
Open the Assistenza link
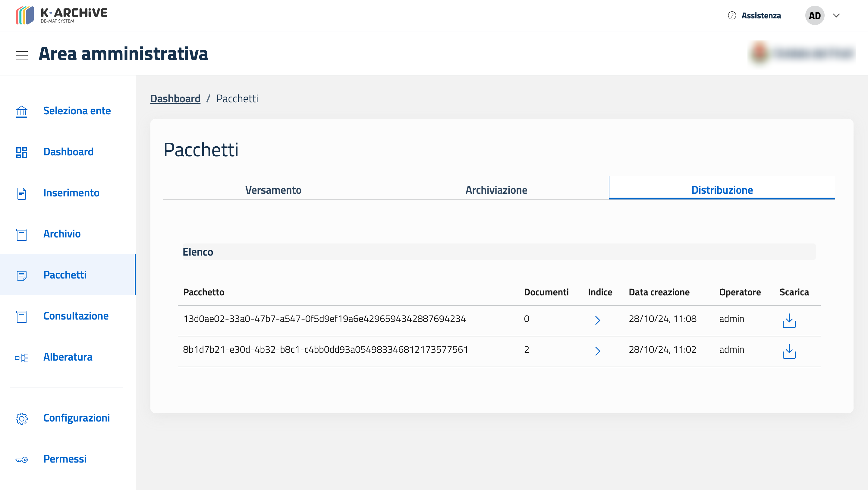[x=761, y=15]
